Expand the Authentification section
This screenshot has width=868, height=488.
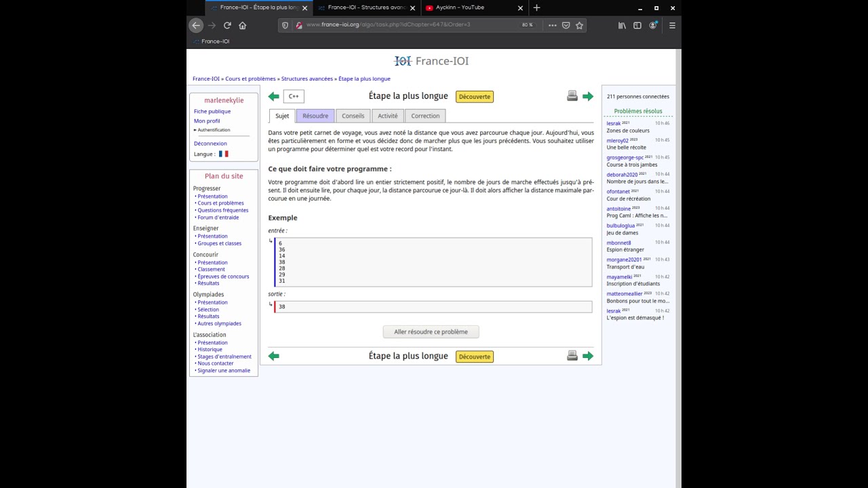[x=212, y=130]
